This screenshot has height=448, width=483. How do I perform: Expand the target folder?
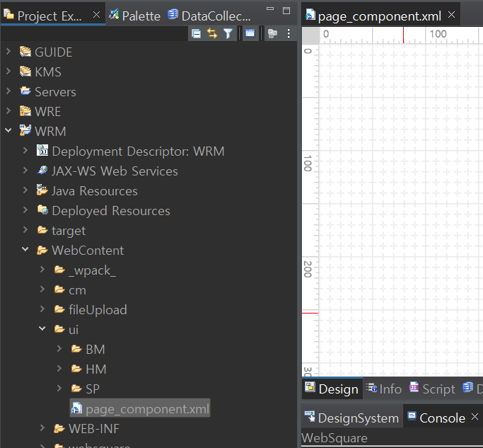(25, 230)
